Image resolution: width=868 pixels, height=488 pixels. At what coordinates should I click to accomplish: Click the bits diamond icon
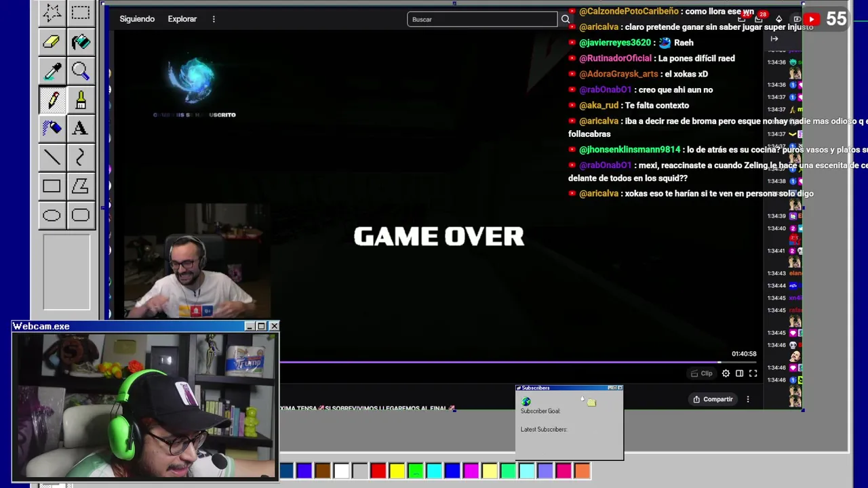coord(779,19)
